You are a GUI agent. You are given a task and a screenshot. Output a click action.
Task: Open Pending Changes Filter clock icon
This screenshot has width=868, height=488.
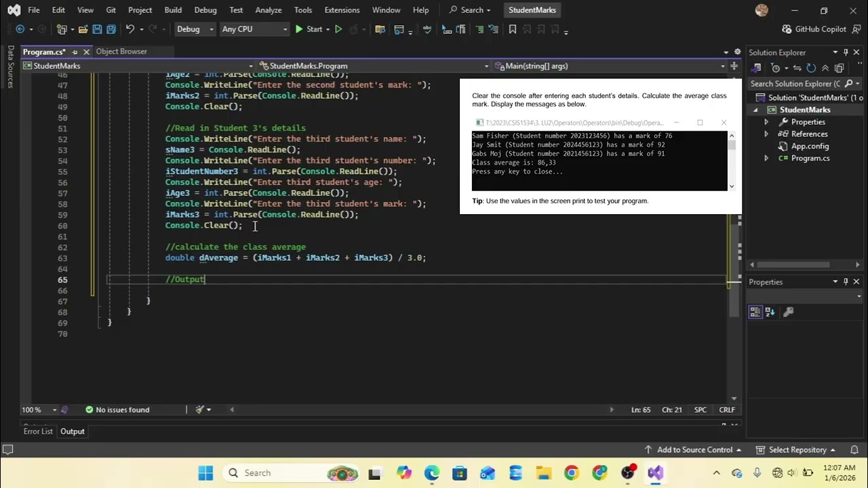tap(776, 68)
